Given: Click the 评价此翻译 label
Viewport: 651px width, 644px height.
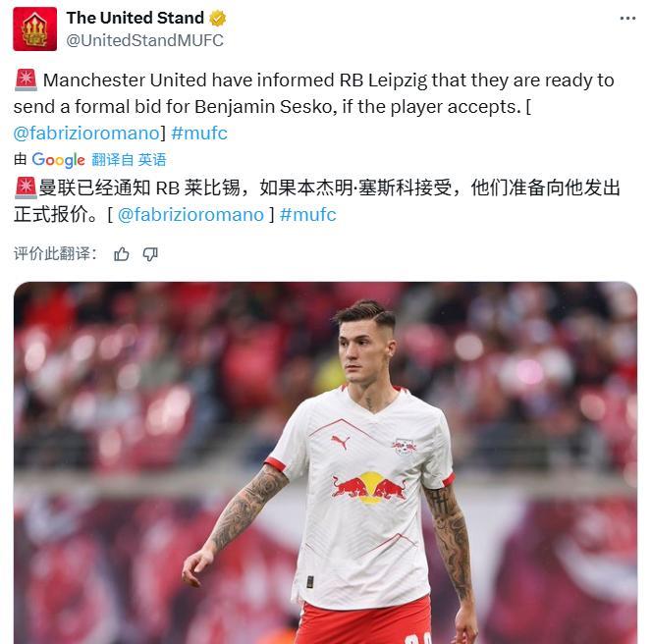Looking at the screenshot, I should click(55, 253).
